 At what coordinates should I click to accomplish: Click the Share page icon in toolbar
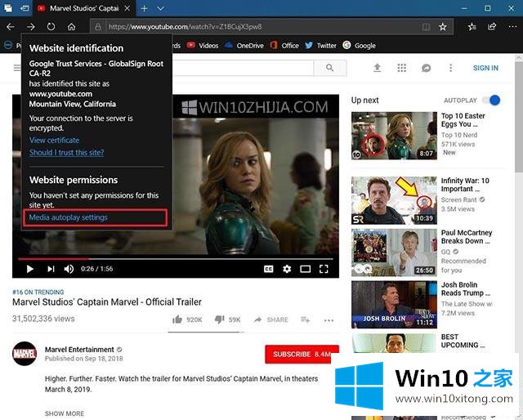(492, 27)
